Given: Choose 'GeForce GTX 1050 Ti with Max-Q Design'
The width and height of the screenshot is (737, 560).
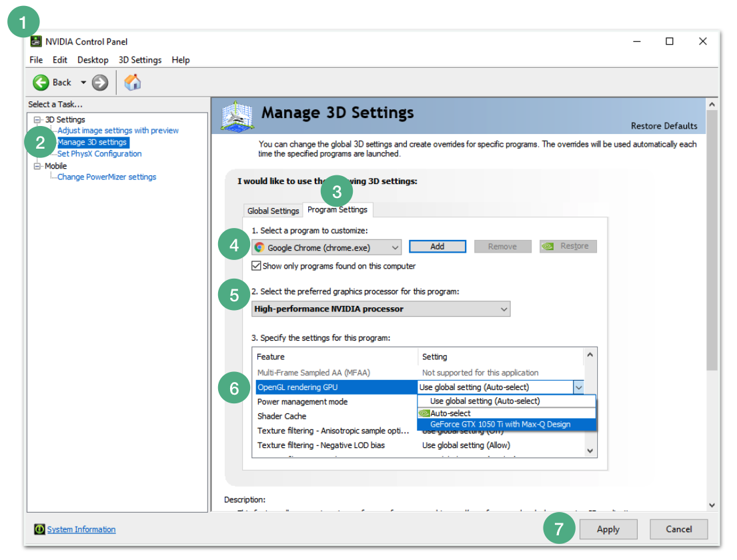Looking at the screenshot, I should click(x=507, y=424).
